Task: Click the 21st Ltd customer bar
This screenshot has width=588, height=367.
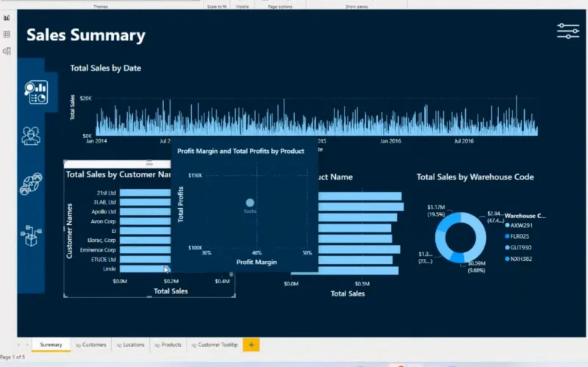Action: 145,193
